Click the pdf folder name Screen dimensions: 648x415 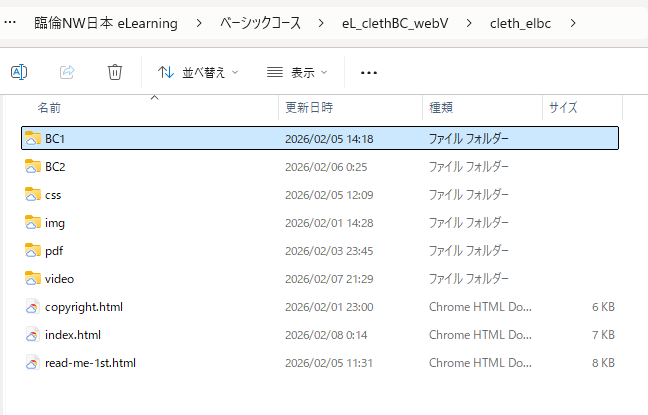(54, 251)
